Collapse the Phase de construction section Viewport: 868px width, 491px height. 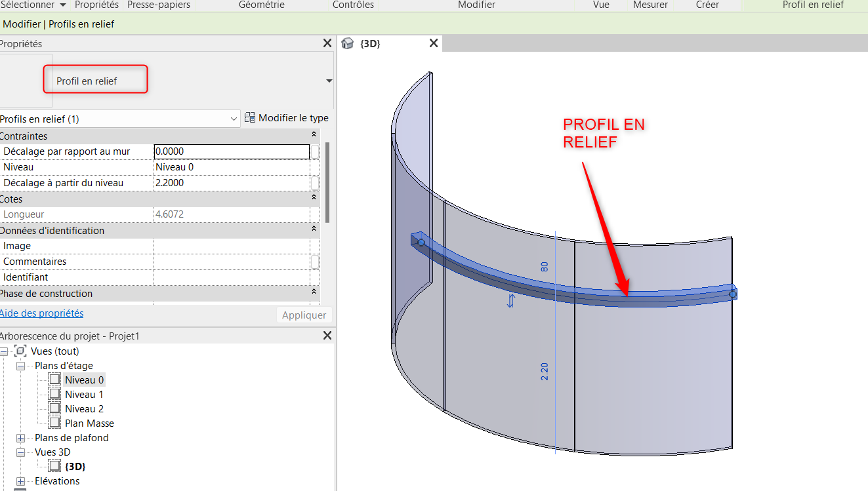pos(314,293)
